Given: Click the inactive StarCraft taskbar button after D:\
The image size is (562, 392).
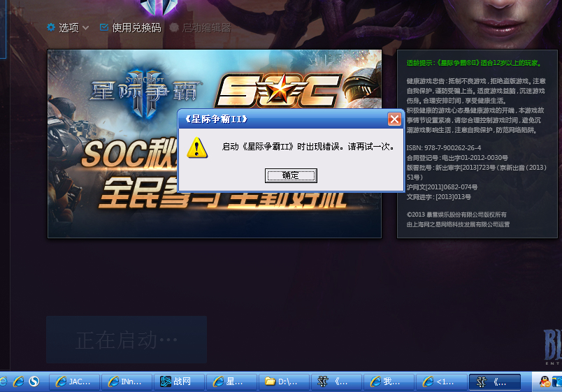Looking at the screenshot, I should [336, 382].
